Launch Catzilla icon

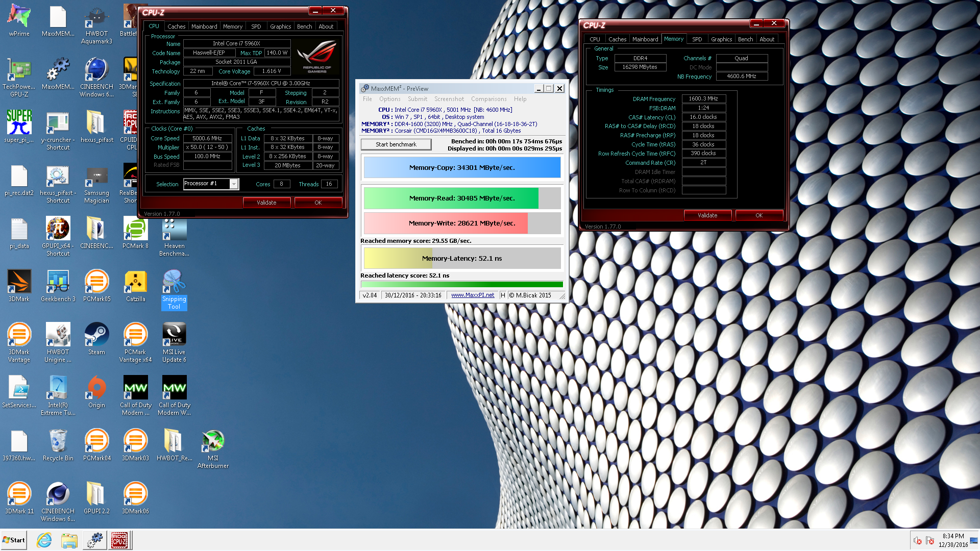135,285
